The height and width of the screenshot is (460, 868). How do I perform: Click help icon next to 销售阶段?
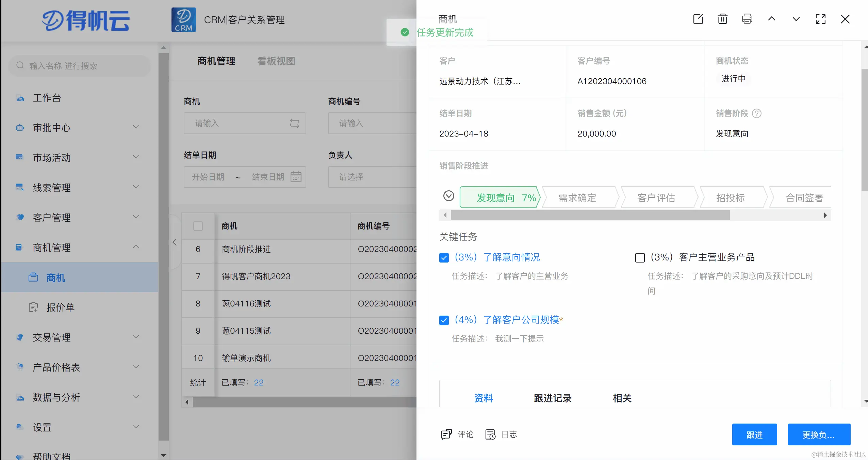756,113
